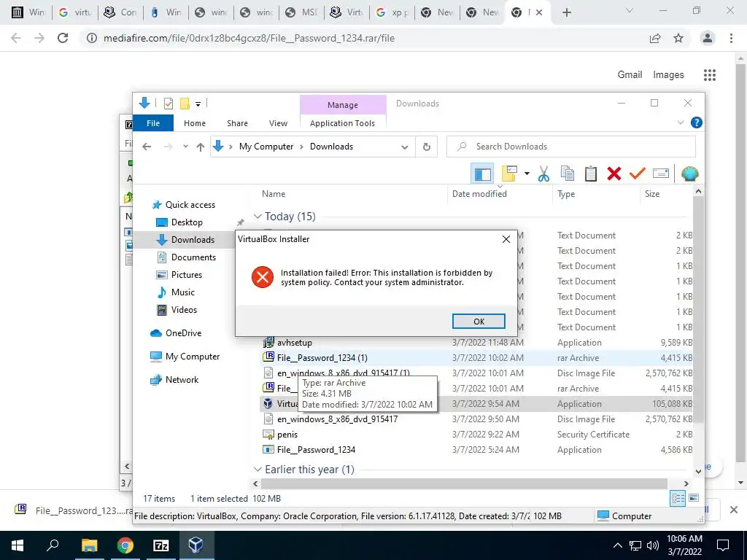Click the Copy icon in Explorer toolbar
This screenshot has height=560, width=747.
(x=567, y=174)
